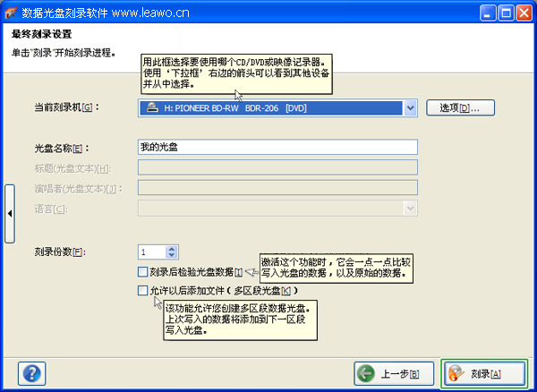Expand the left side panel arrow

tap(10, 214)
